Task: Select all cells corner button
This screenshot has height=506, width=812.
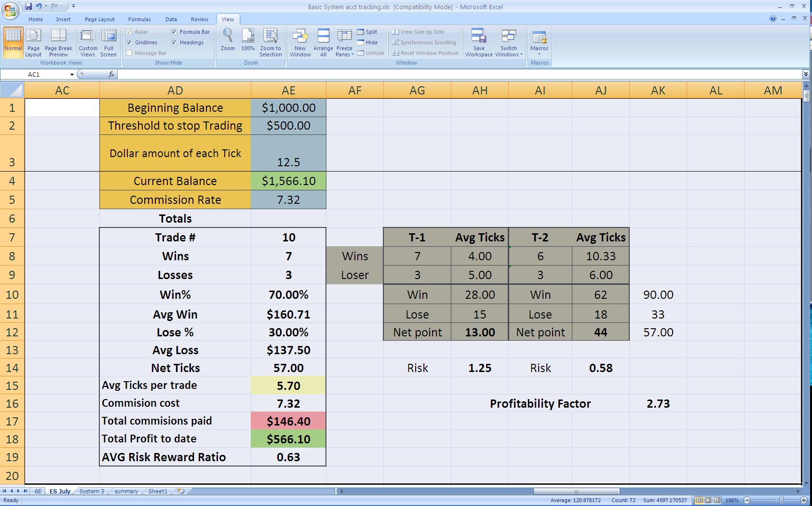Action: tap(12, 90)
